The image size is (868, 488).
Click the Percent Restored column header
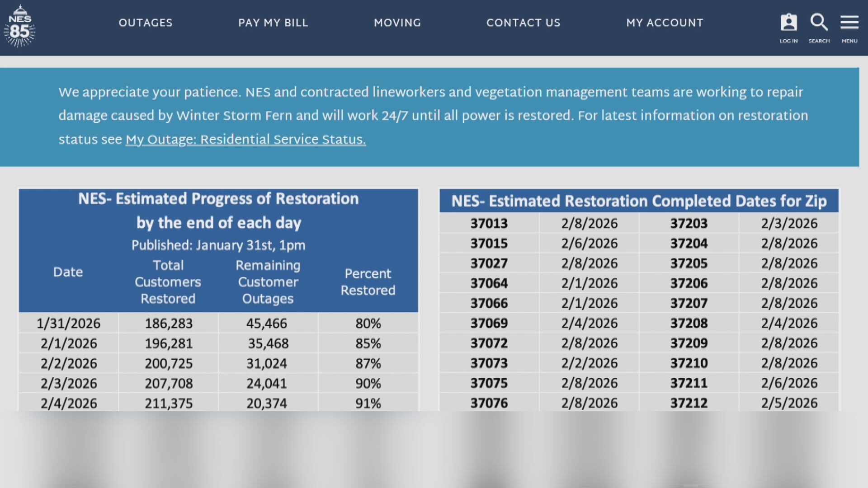(x=368, y=282)
